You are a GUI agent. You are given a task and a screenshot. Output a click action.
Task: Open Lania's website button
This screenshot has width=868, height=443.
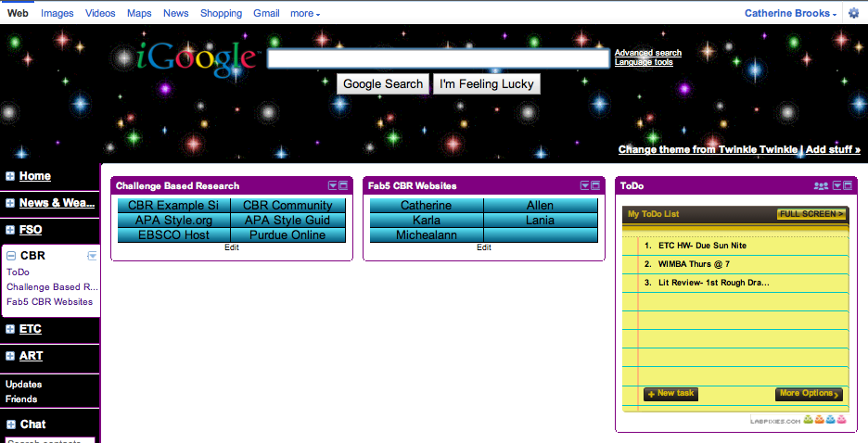pos(541,221)
